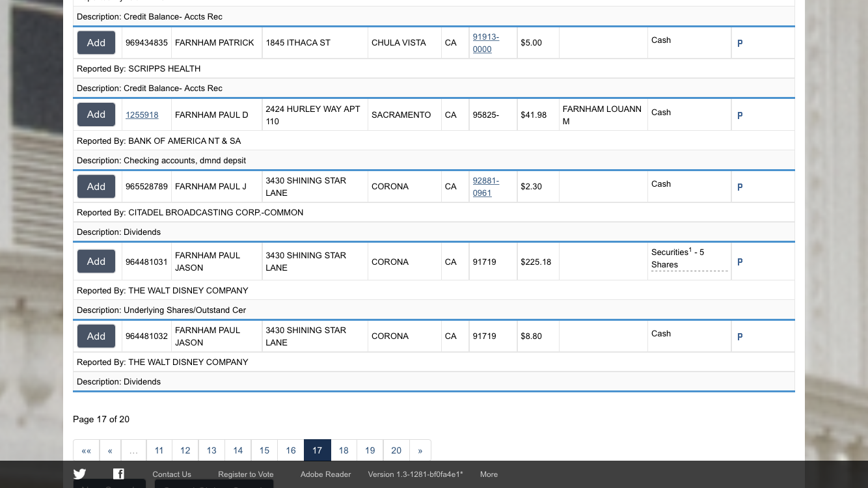
Task: Select amount $2.30
Action: point(531,187)
